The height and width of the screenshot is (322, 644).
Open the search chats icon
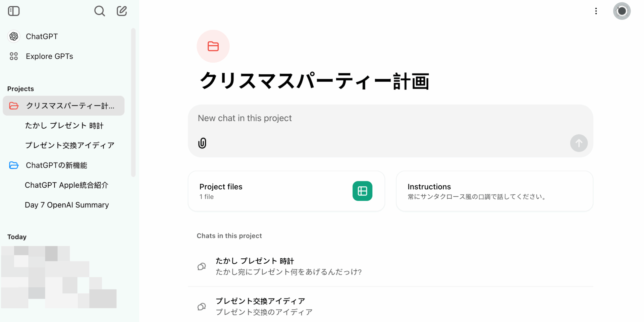coord(99,11)
